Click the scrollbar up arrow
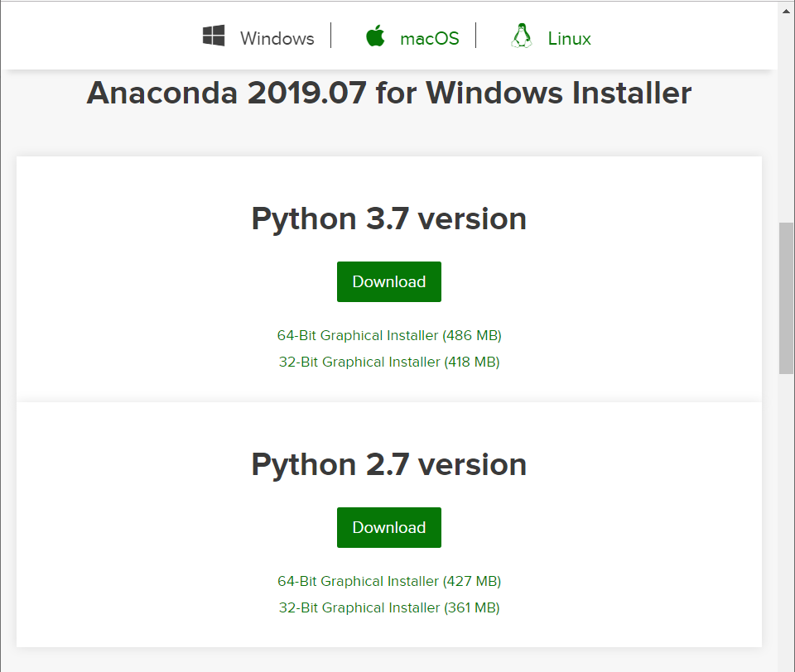 pos(786,11)
